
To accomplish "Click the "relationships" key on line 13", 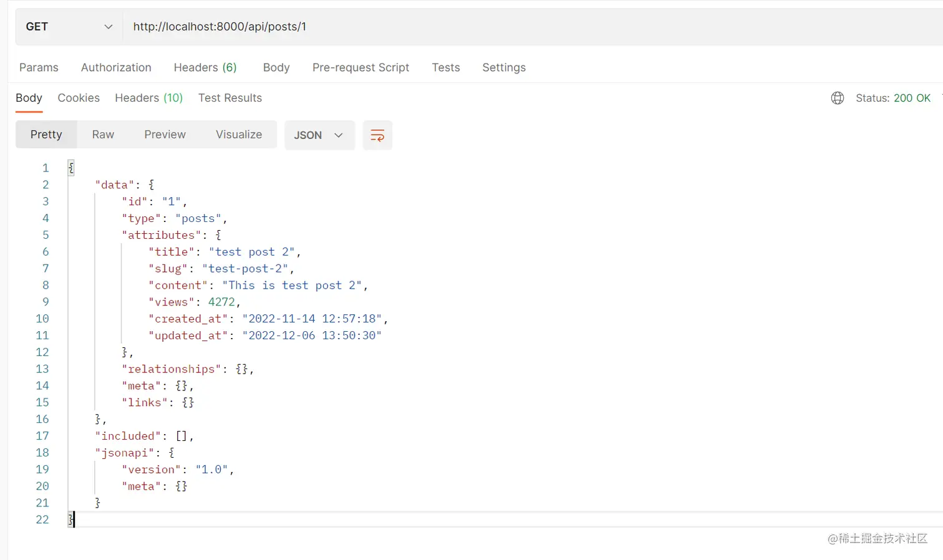I will click(x=172, y=369).
